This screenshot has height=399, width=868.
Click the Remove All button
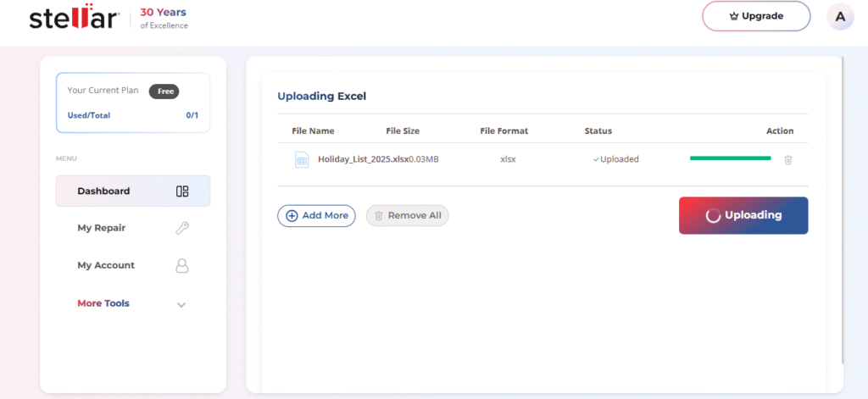click(408, 216)
